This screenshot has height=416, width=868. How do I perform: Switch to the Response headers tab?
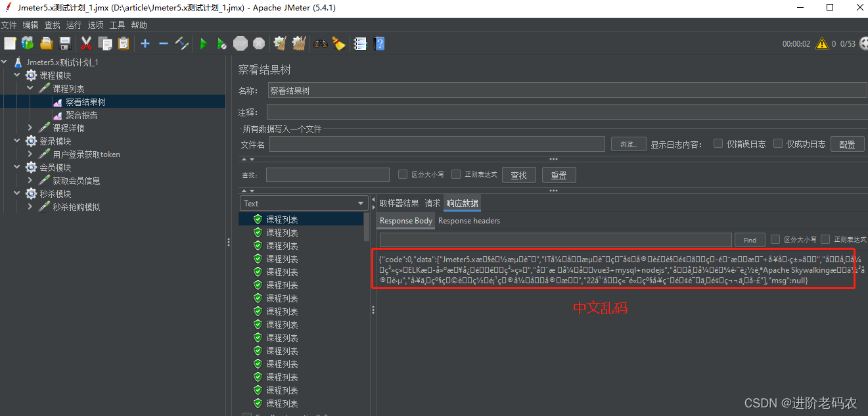tap(468, 220)
